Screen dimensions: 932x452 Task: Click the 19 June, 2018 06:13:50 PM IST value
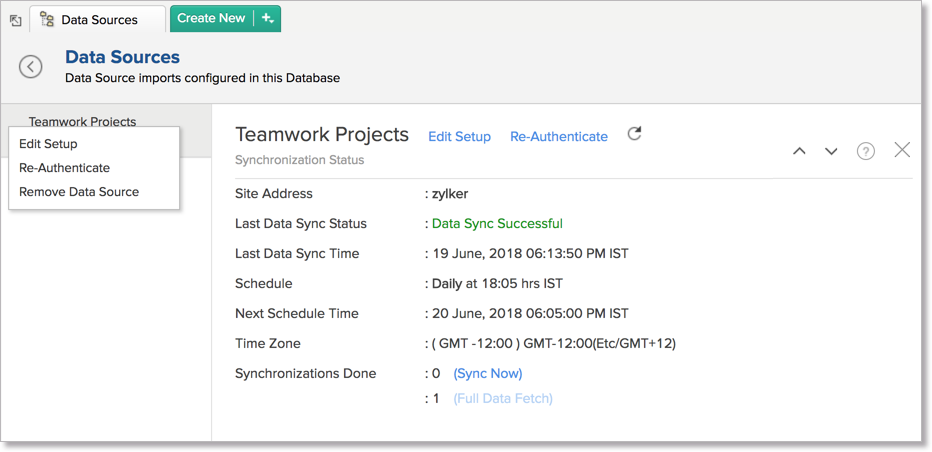point(530,254)
